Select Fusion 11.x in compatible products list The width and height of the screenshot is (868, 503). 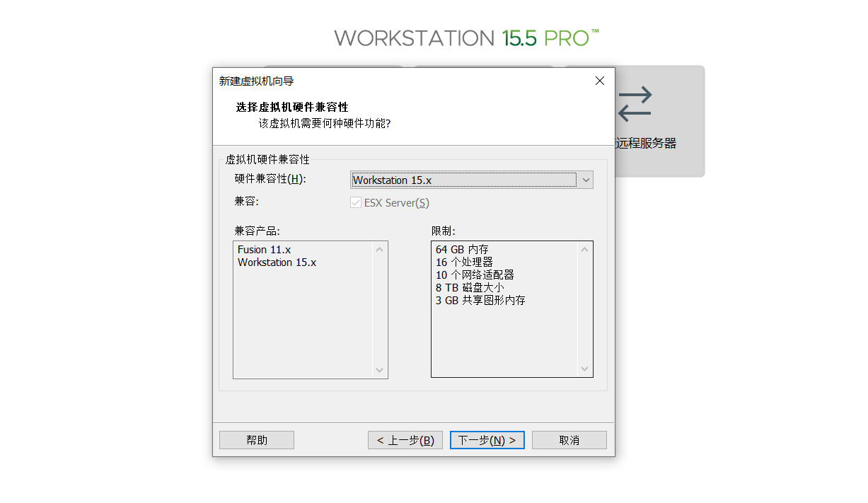pyautogui.click(x=264, y=250)
